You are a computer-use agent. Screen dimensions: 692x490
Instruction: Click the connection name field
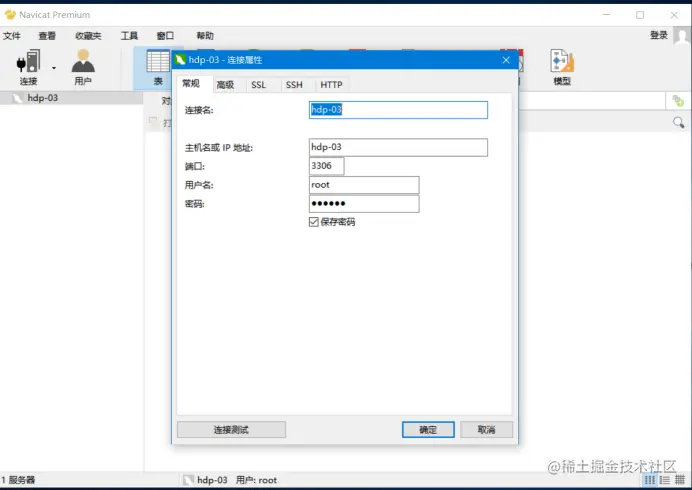[x=398, y=110]
